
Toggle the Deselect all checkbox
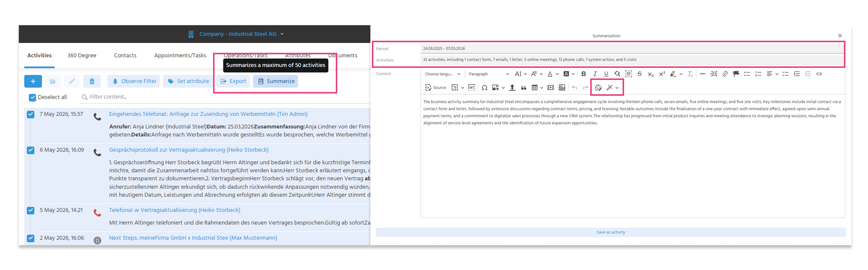32,97
